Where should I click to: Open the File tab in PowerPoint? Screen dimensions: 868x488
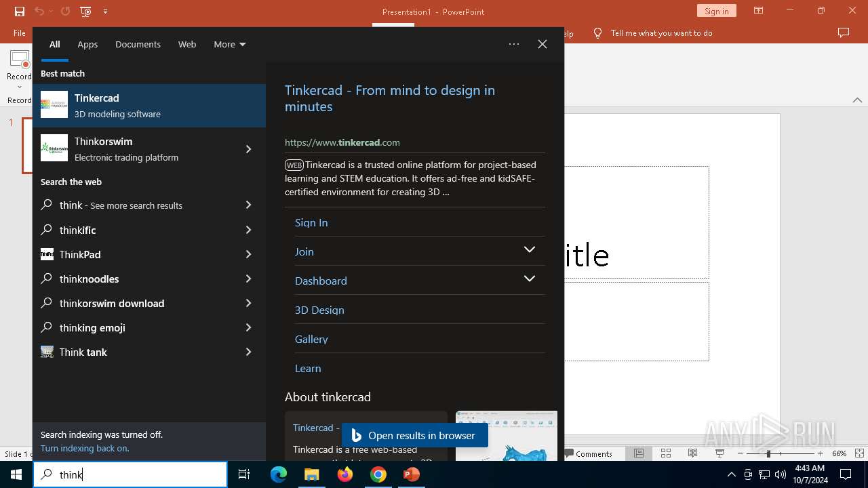(x=20, y=33)
